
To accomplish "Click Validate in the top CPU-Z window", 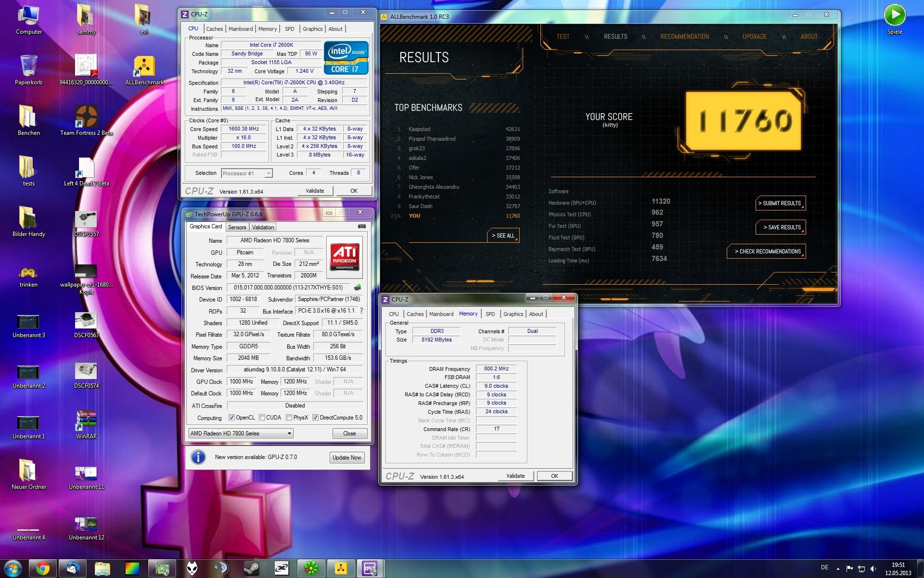I will (315, 191).
